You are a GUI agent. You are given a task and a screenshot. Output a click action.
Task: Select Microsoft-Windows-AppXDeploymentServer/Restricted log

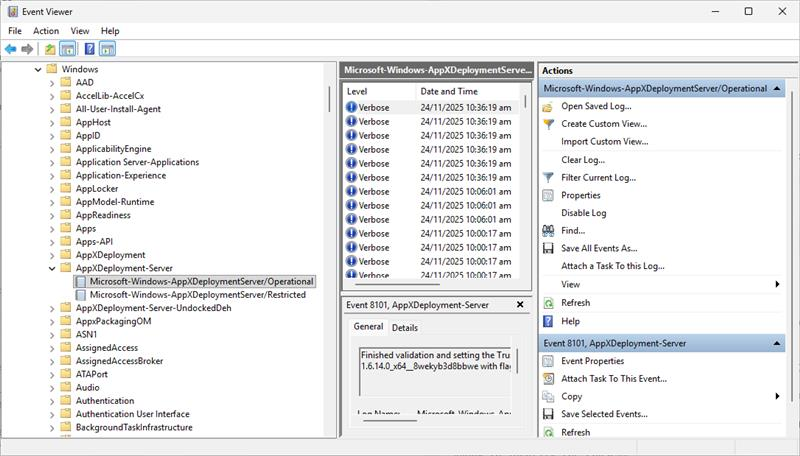(197, 295)
